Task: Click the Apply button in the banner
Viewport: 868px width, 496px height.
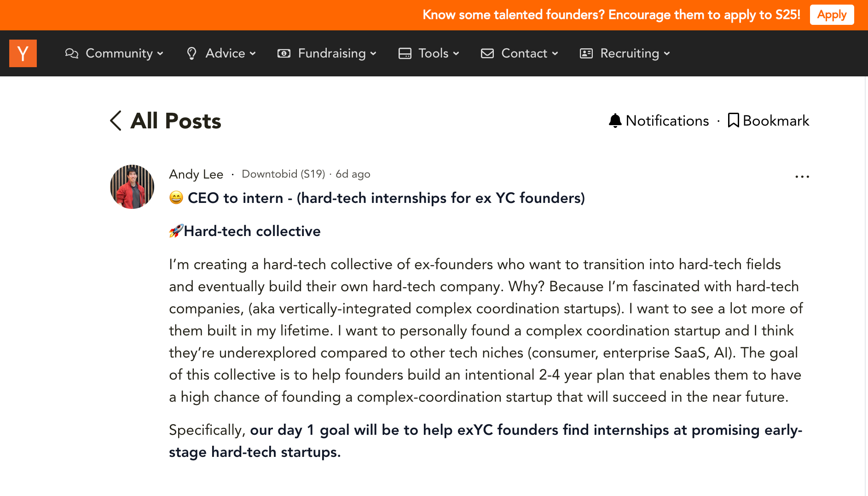Action: tap(832, 15)
